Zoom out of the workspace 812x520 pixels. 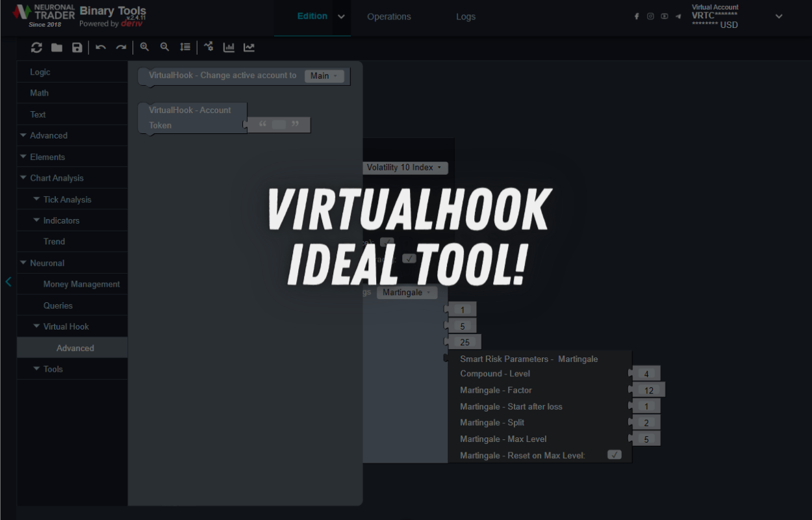click(165, 47)
